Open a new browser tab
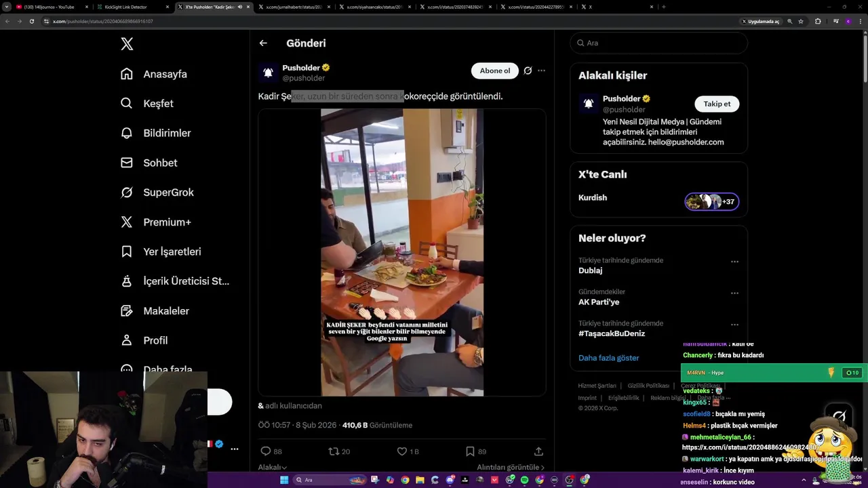 tap(663, 7)
